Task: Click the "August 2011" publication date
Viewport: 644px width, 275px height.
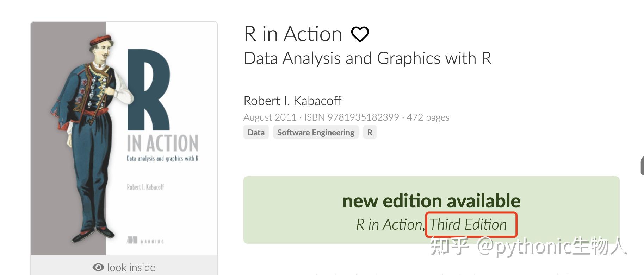Action: [x=270, y=117]
